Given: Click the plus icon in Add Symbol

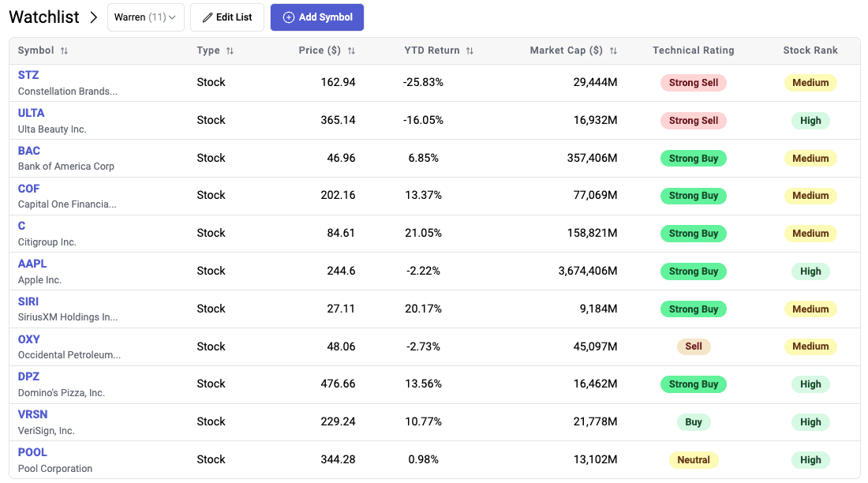Looking at the screenshot, I should (288, 17).
